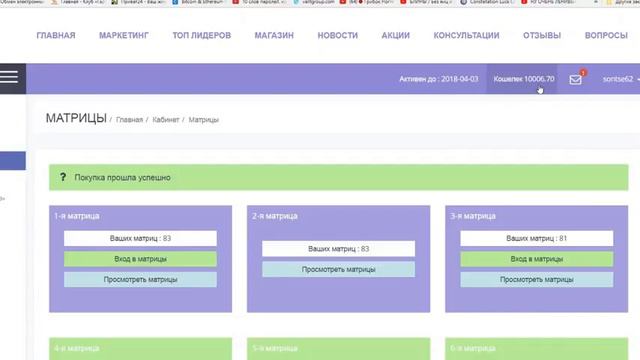This screenshot has height=360, width=640.
Task: Click the question mark icon in the green notice
Action: [62, 177]
